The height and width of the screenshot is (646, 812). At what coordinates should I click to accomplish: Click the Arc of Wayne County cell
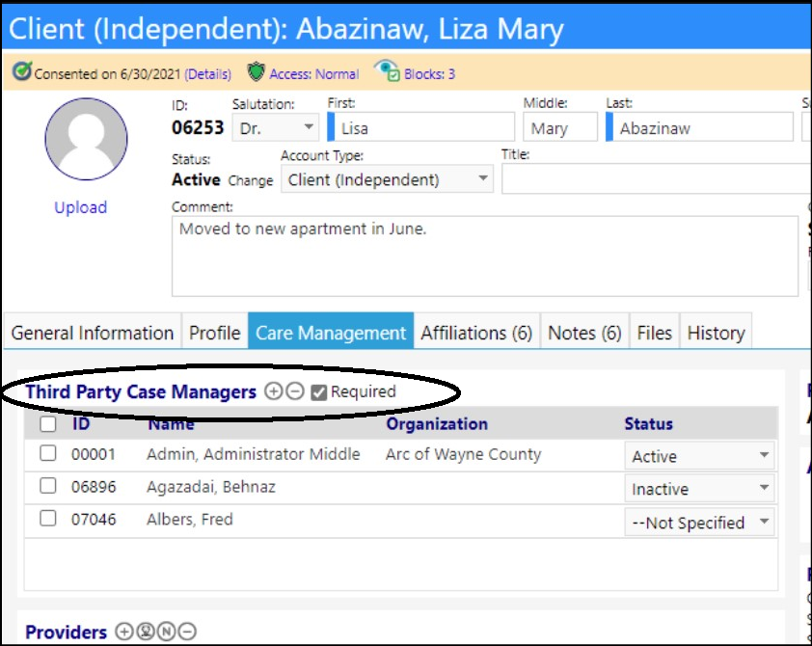(464, 454)
